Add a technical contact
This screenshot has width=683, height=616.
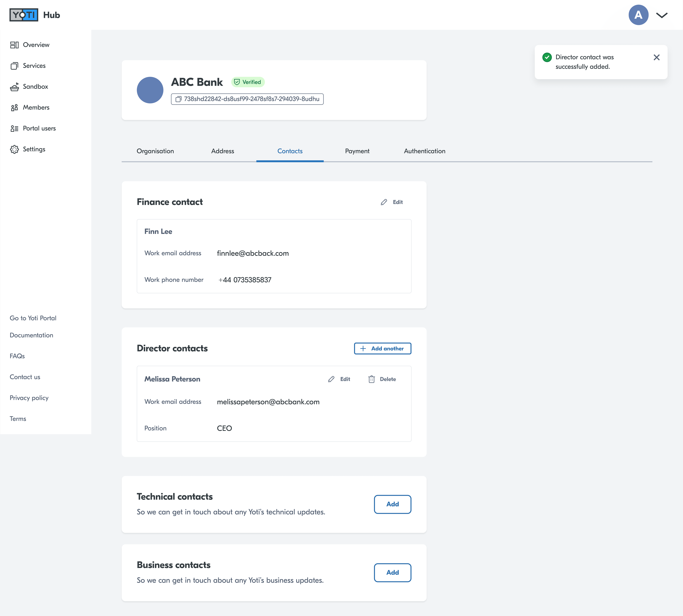click(x=392, y=504)
